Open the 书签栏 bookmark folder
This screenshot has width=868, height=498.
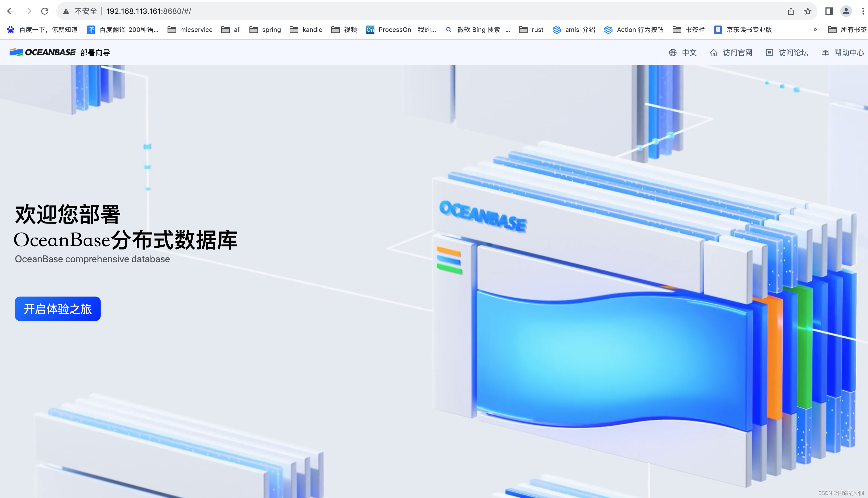click(x=689, y=30)
